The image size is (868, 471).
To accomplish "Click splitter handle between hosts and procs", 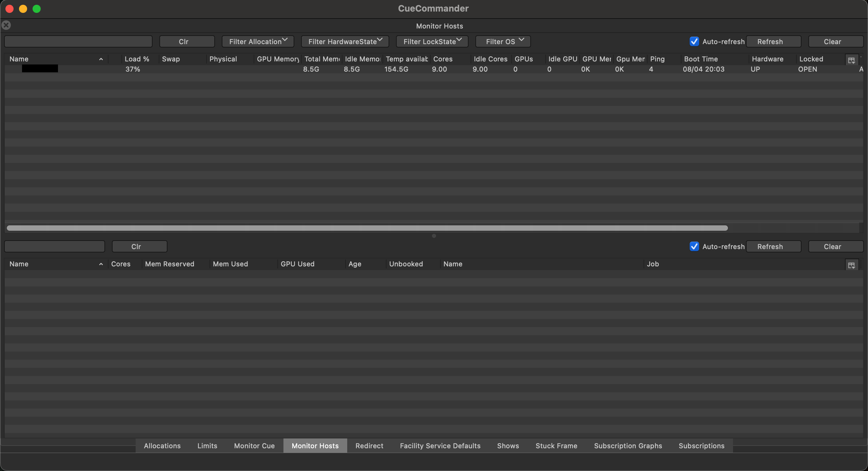I will [434, 236].
